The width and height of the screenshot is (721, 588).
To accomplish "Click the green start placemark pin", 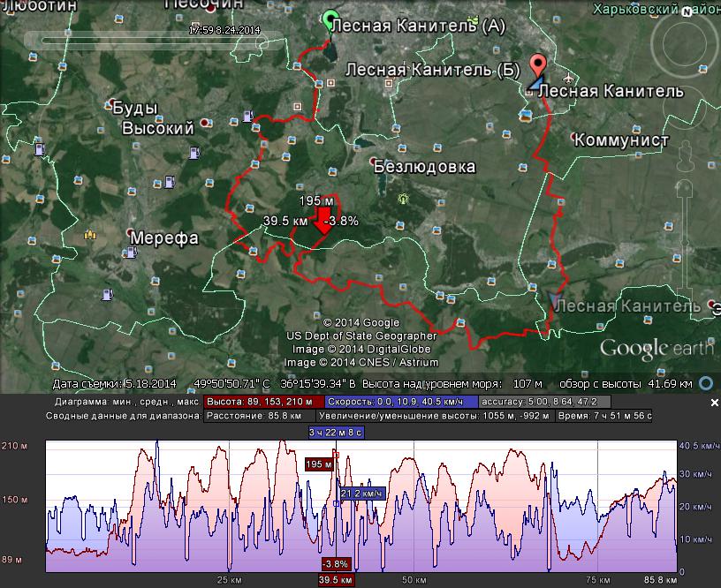I will [330, 19].
